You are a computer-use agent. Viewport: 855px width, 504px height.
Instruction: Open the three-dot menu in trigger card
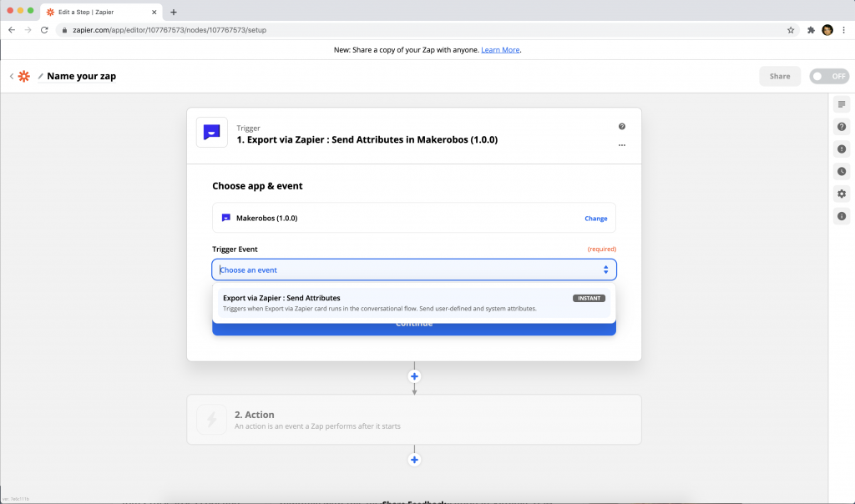coord(621,145)
